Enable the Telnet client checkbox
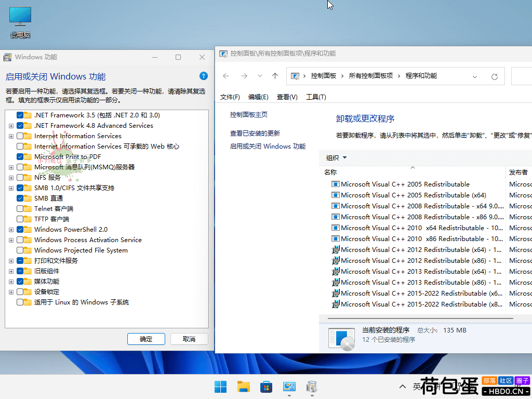 [x=20, y=209]
